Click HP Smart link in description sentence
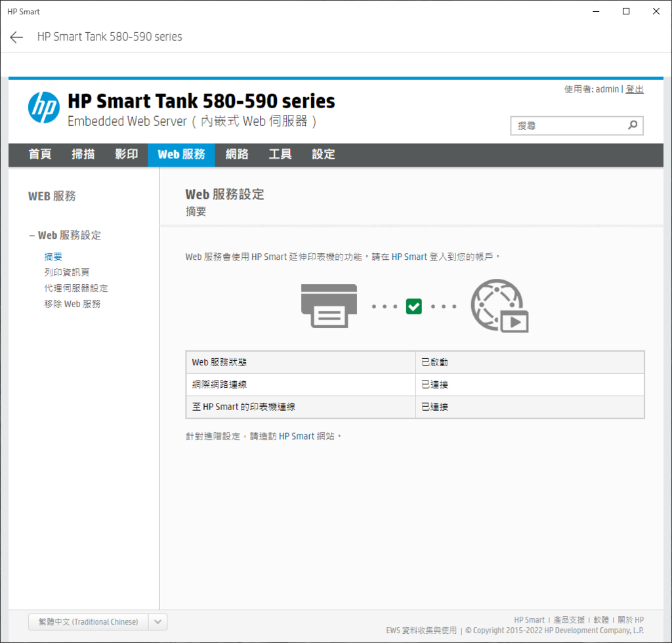 click(x=409, y=257)
